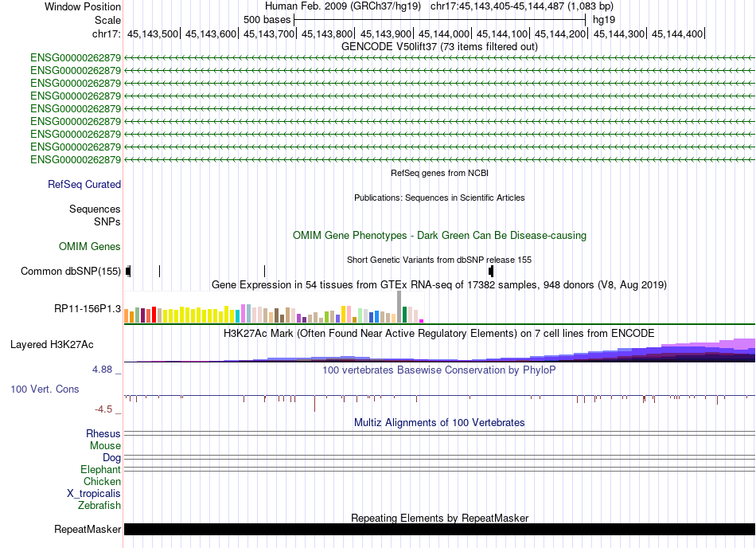Click the Window Position label
Image resolution: width=756 pixels, height=548 pixels.
tap(83, 6)
